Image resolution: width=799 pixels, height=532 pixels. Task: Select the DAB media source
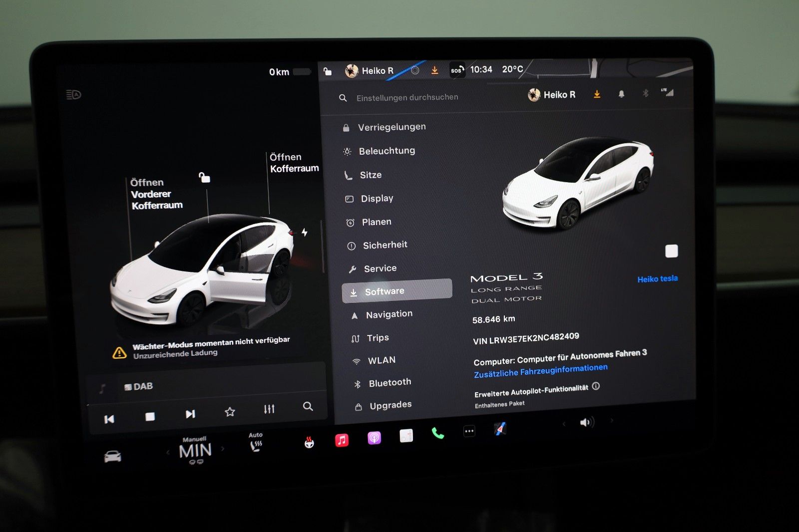coord(138,386)
